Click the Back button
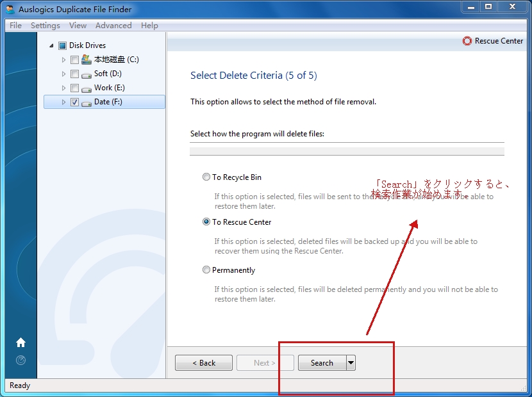 coord(204,363)
